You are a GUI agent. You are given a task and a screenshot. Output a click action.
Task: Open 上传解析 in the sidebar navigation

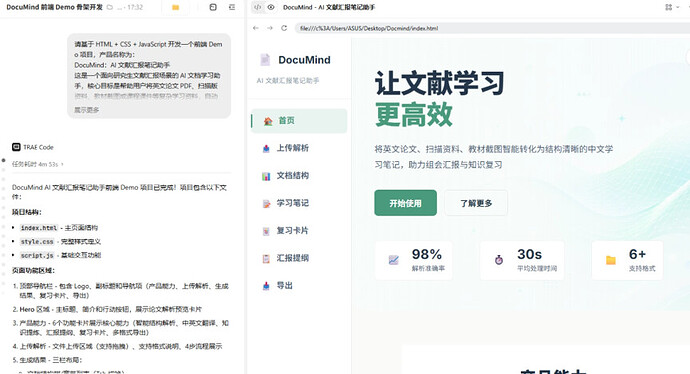[x=299, y=148]
